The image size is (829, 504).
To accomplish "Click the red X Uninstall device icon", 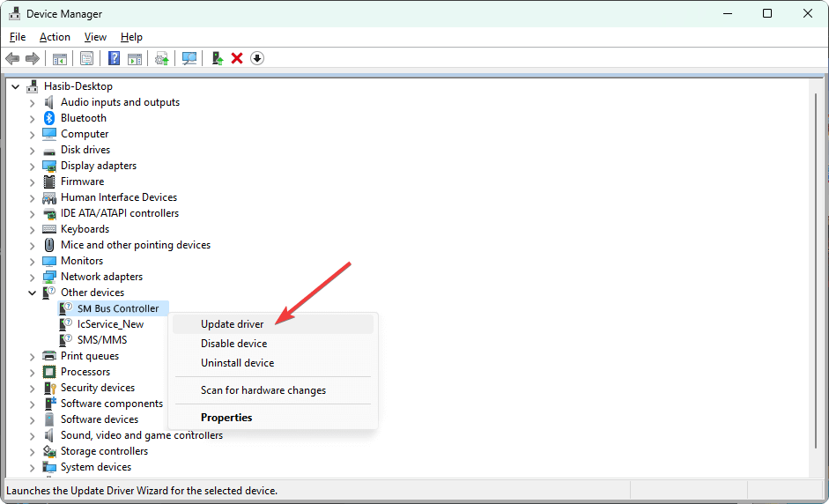I will click(237, 58).
